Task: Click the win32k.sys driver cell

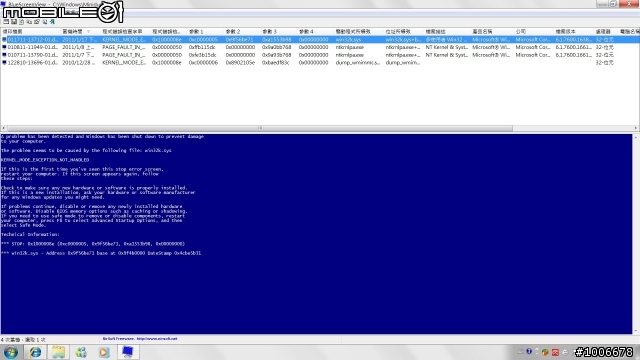Action: pyautogui.click(x=348, y=40)
